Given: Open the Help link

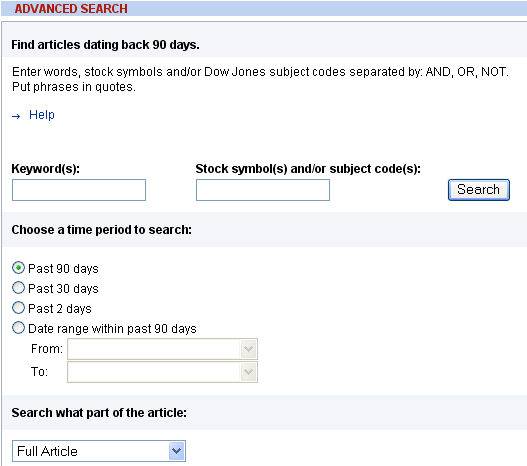Looking at the screenshot, I should 42,115.
